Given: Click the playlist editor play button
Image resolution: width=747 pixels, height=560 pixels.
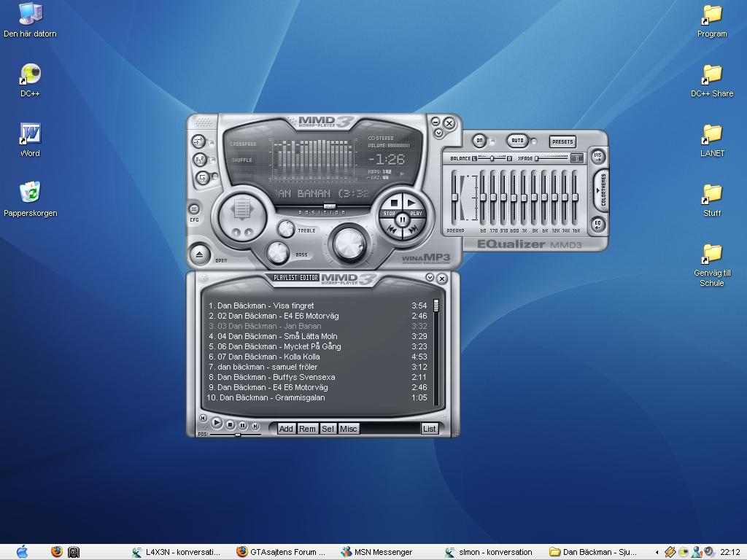Looking at the screenshot, I should point(216,422).
